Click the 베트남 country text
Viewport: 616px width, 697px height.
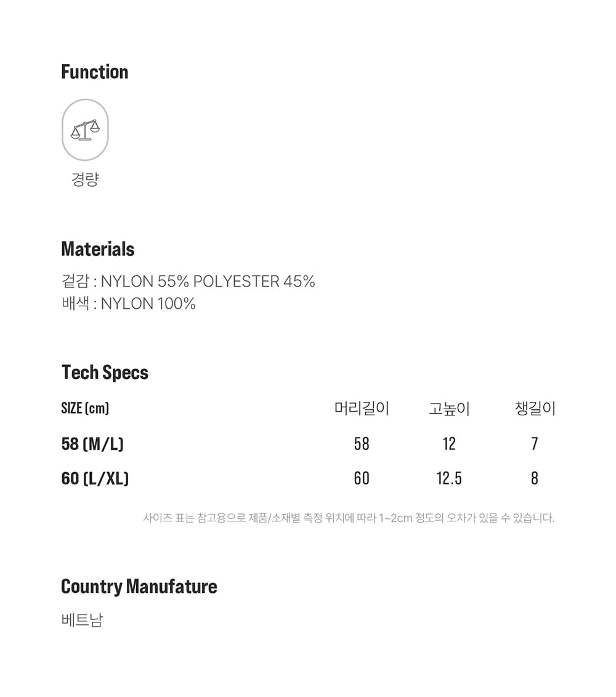pos(82,619)
